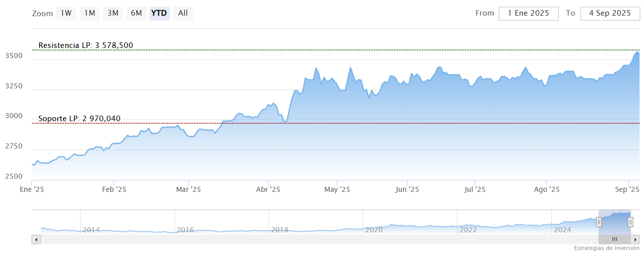This screenshot has height=256, width=644.
Task: Open the Estrategias de Inversión credits link
Action: tap(607, 248)
